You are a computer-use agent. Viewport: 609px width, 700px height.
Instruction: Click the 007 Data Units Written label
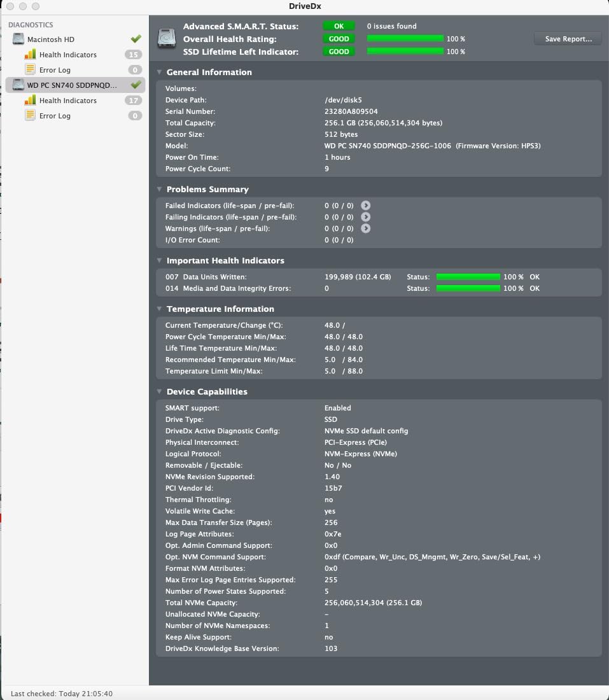[x=206, y=277]
